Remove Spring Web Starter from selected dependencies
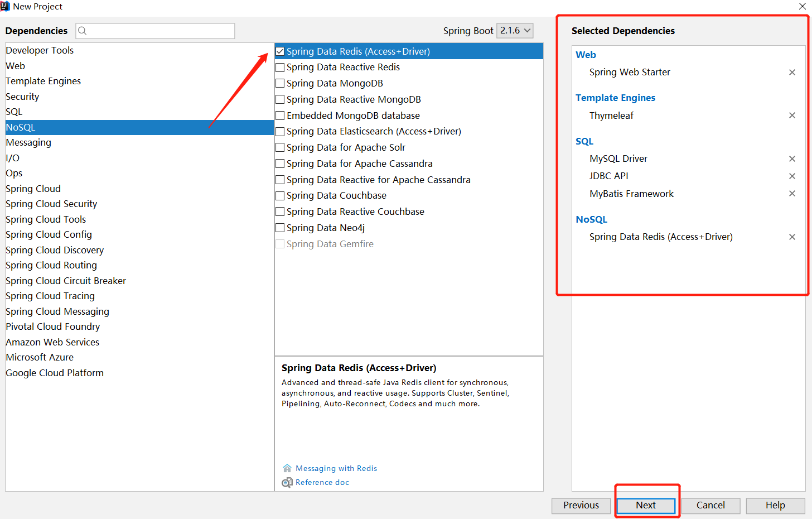812x519 pixels. tap(792, 73)
